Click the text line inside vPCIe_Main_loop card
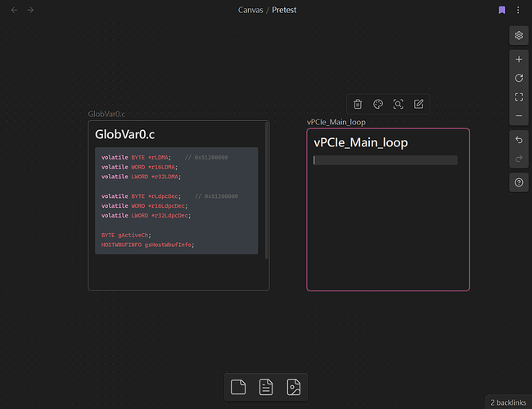The image size is (532, 409). pos(385,160)
